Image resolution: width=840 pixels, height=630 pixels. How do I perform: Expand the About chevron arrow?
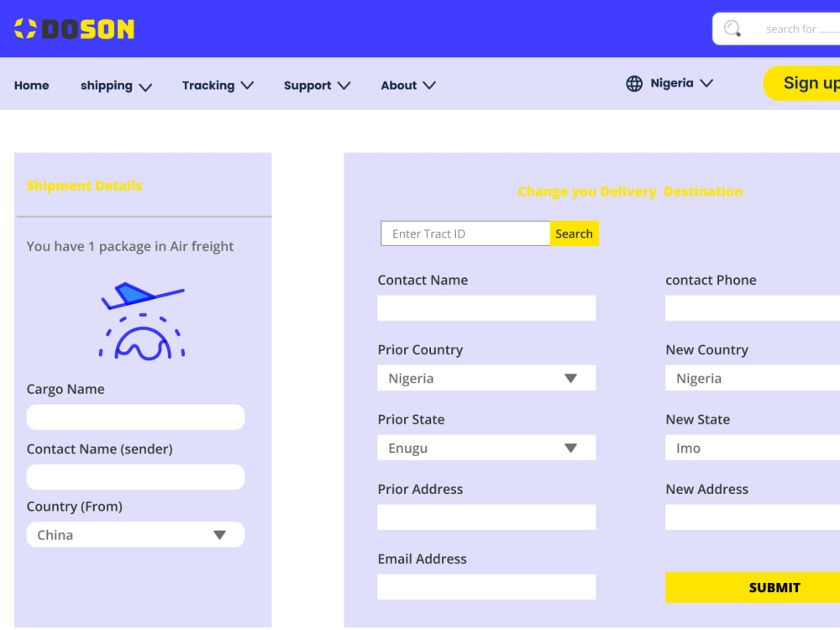coord(429,85)
